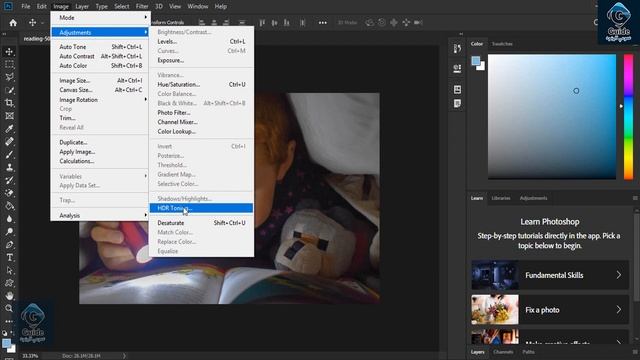Select the Horizontal Type tool

(x=9, y=257)
